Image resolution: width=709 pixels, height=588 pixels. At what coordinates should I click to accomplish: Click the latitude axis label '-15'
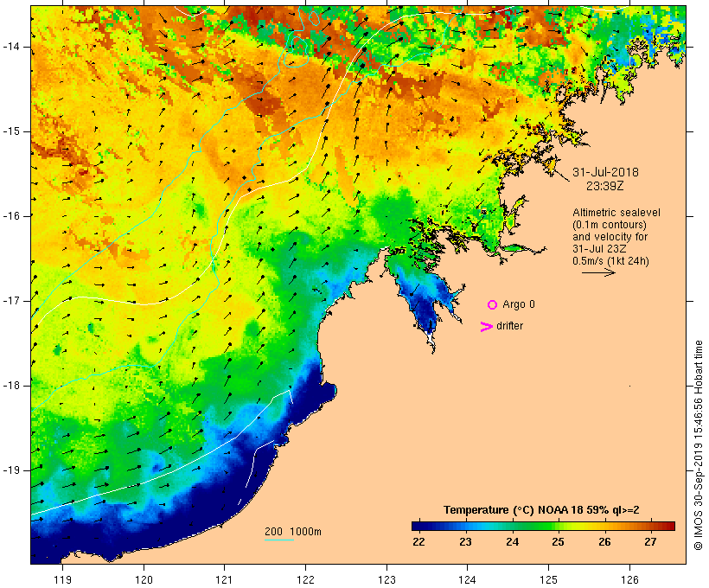pos(11,131)
